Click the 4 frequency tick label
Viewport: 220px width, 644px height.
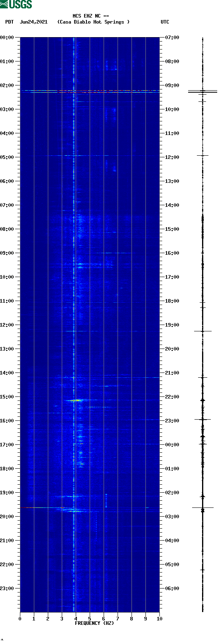76,619
